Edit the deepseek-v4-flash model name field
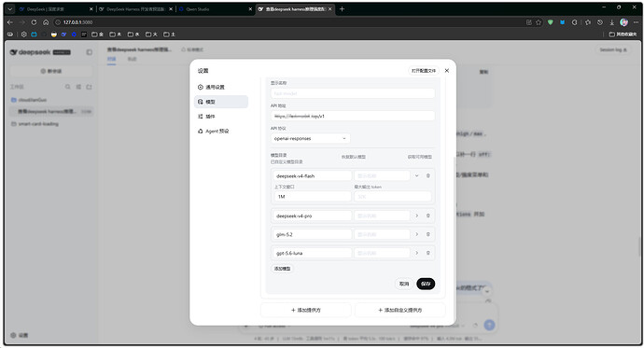 [x=312, y=175]
